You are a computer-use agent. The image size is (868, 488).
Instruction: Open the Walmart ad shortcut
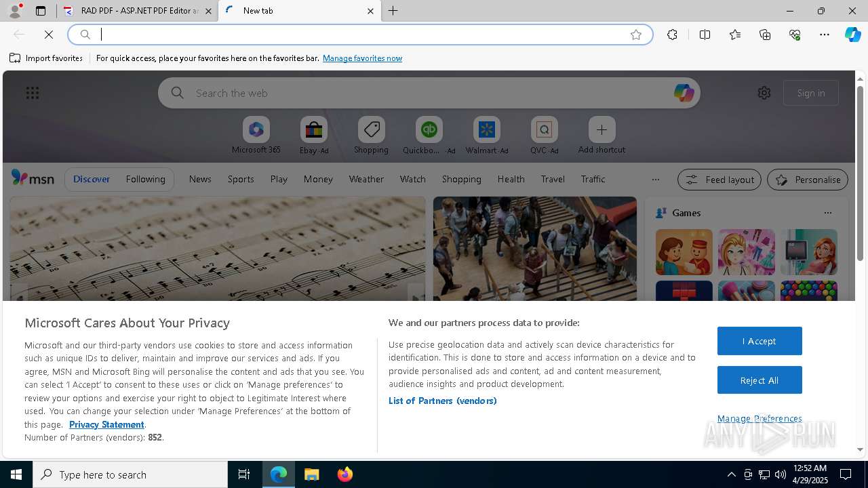click(486, 136)
